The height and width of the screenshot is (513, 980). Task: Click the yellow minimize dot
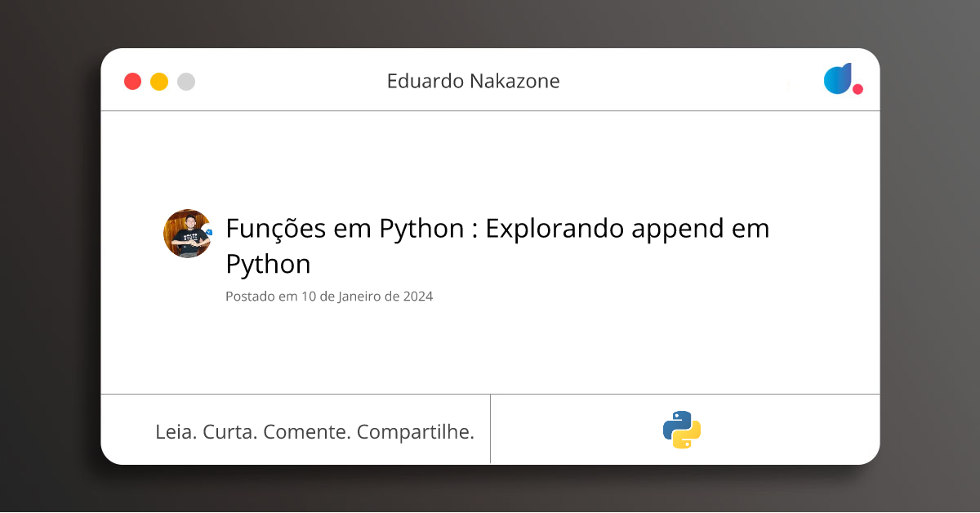(159, 82)
